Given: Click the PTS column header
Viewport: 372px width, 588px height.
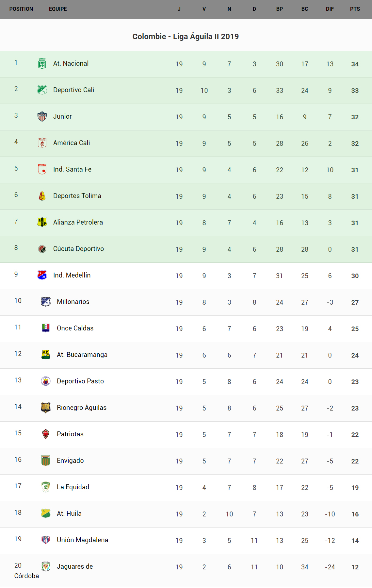Looking at the screenshot, I should 355,9.
